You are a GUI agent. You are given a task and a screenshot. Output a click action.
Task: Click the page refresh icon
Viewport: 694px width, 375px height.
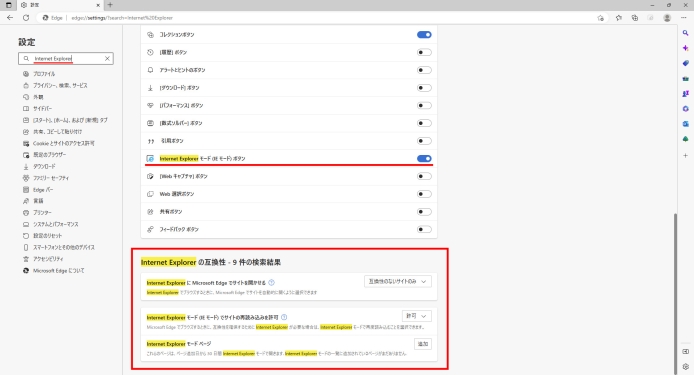26,18
